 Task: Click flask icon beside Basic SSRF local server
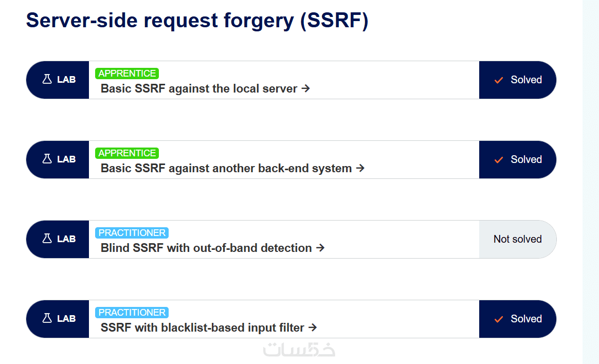[47, 80]
